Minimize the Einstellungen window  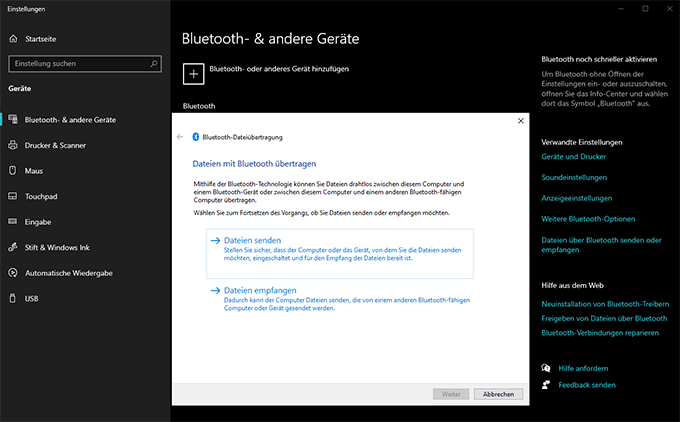pyautogui.click(x=621, y=9)
